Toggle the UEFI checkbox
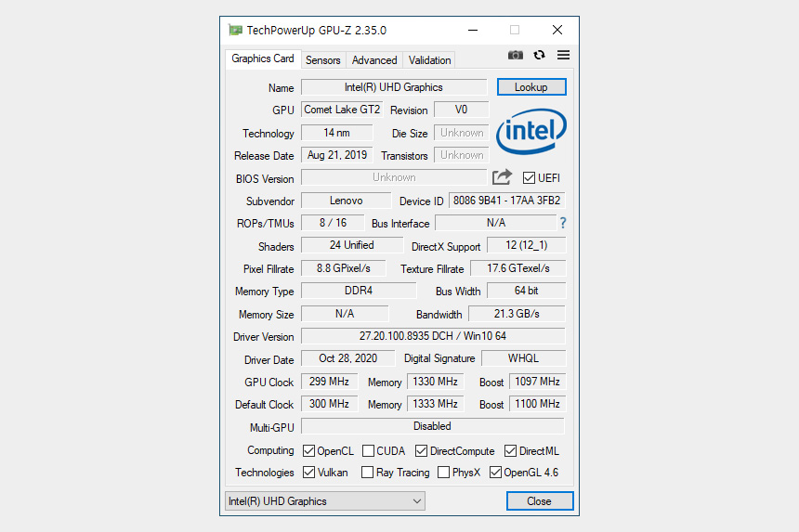This screenshot has width=799, height=532. 529,177
